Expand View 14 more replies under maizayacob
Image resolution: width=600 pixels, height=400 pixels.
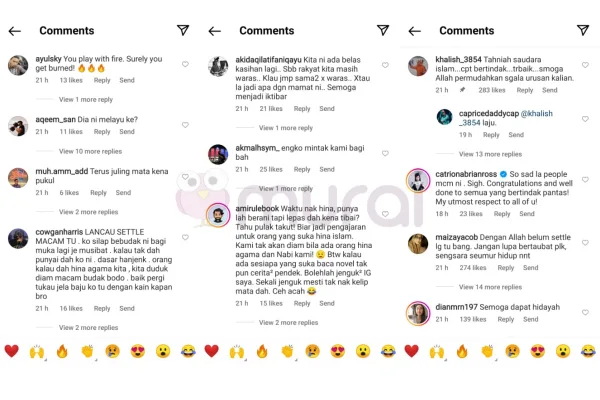pos(490,287)
